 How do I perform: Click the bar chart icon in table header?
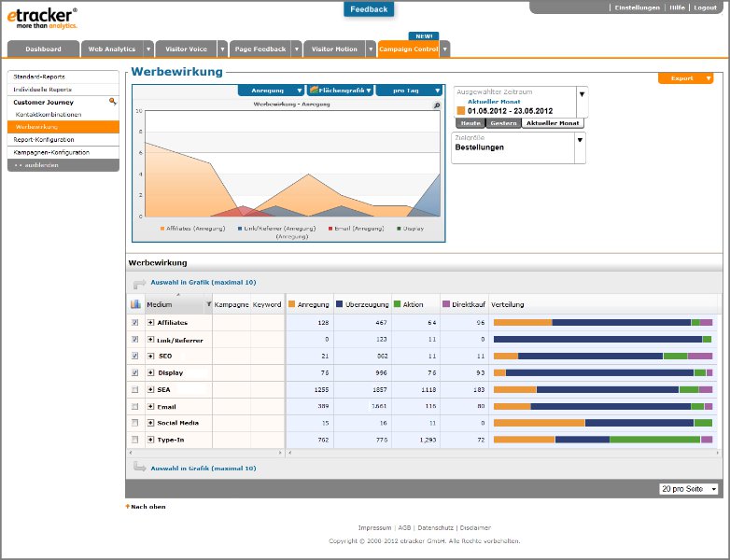click(x=135, y=304)
